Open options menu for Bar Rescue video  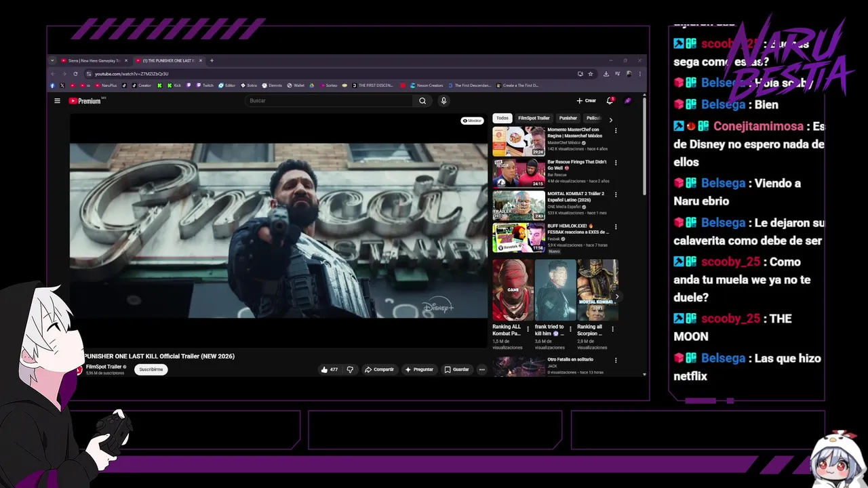(x=616, y=163)
